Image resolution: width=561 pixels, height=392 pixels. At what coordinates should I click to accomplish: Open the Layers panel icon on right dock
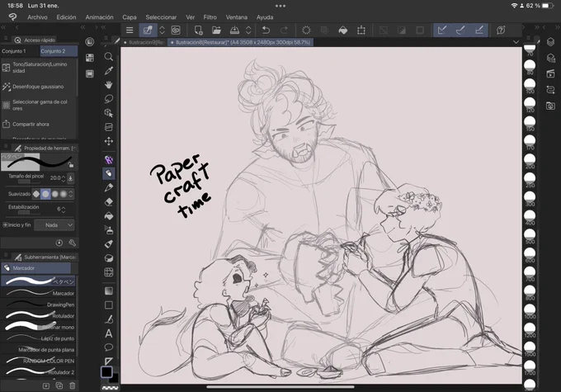point(550,42)
